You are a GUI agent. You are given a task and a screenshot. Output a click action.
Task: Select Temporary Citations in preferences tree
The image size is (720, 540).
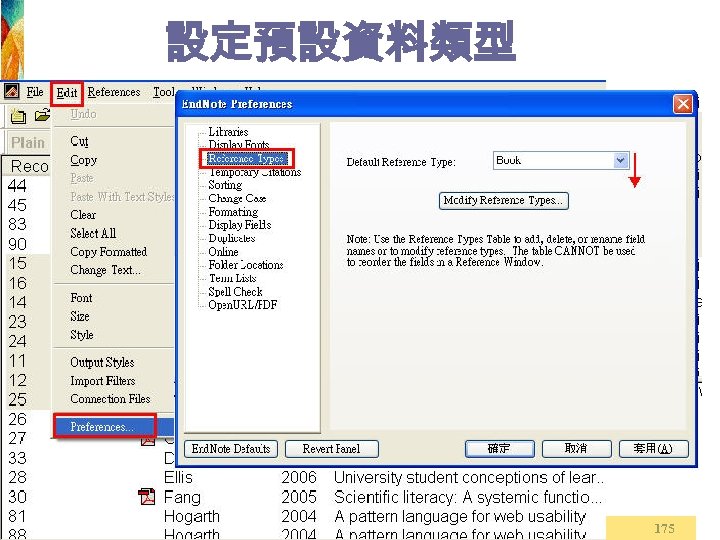click(255, 172)
